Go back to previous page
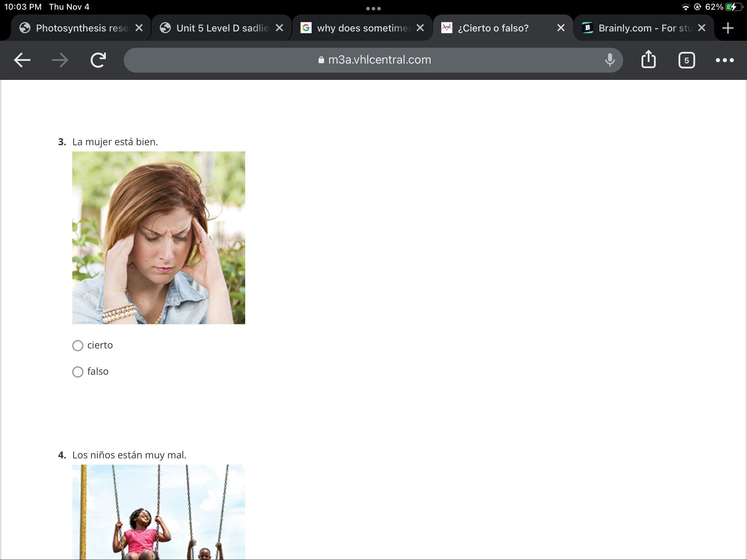 pyautogui.click(x=22, y=60)
